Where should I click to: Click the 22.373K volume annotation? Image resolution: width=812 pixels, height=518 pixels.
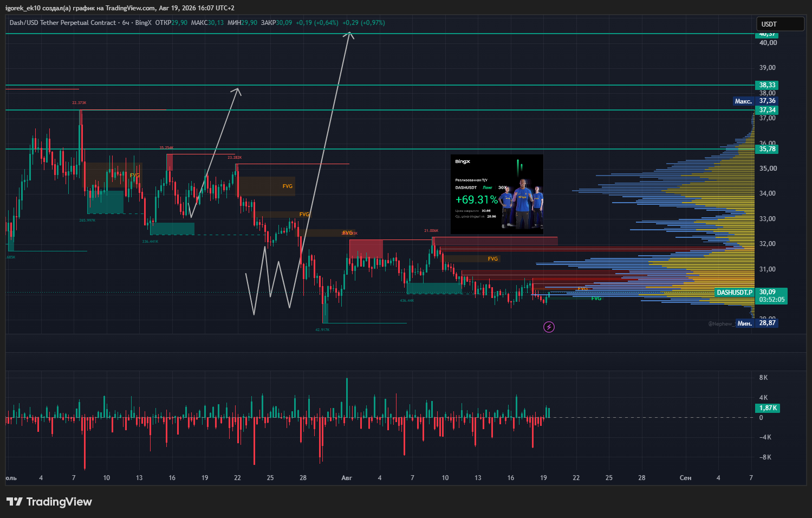79,103
